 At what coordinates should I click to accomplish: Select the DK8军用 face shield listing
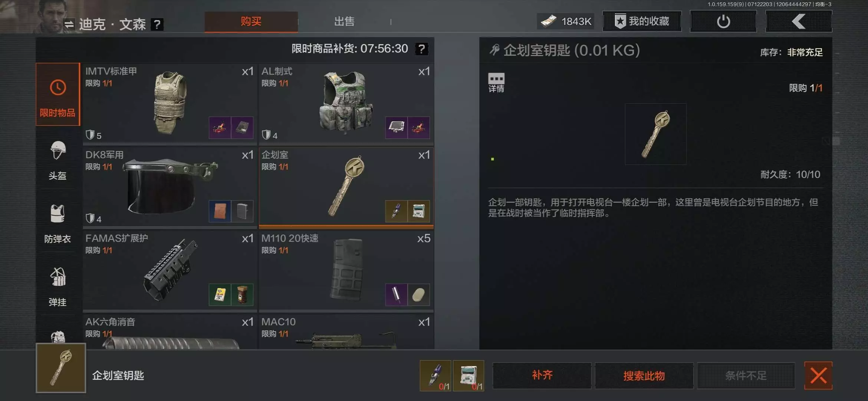(x=170, y=187)
